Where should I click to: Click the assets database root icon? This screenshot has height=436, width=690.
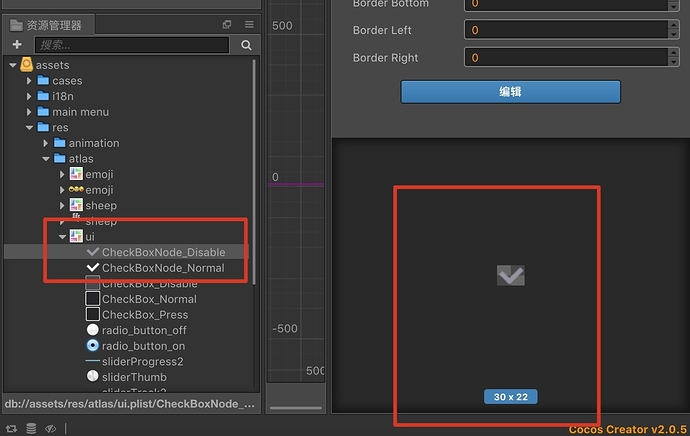[x=26, y=64]
